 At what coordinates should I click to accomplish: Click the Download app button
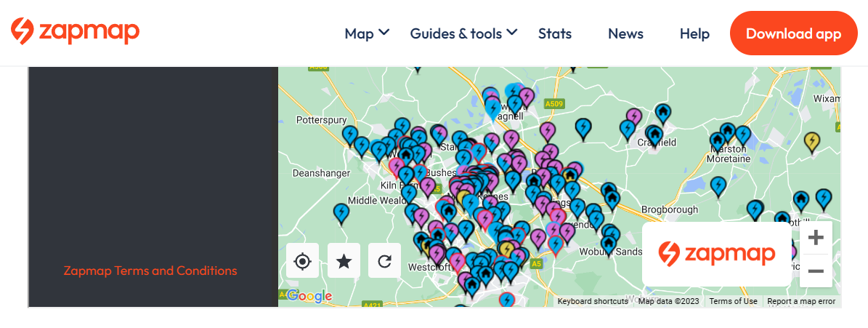tap(794, 33)
